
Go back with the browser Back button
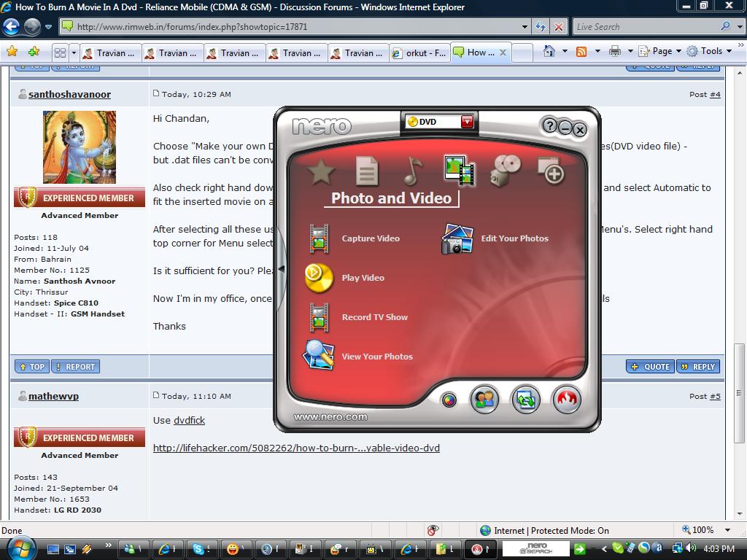tap(12, 26)
